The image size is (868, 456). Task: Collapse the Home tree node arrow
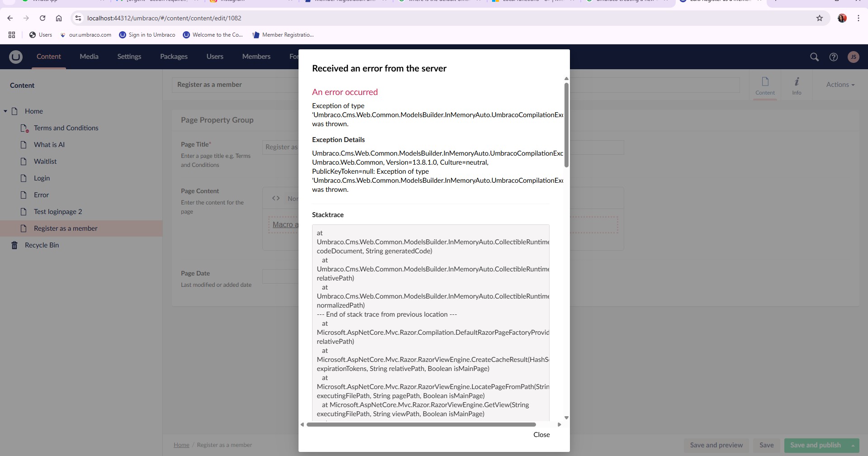[x=5, y=111]
